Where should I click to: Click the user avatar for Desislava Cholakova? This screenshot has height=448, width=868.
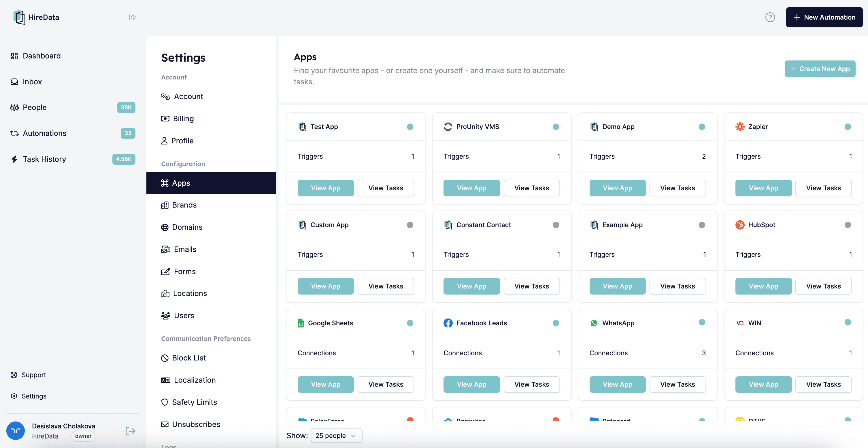pyautogui.click(x=16, y=431)
